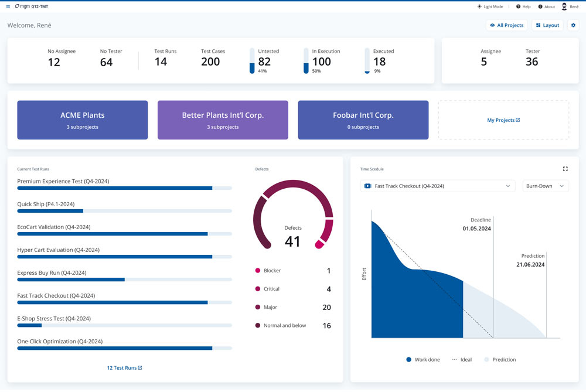Open the Layout options button

point(547,25)
